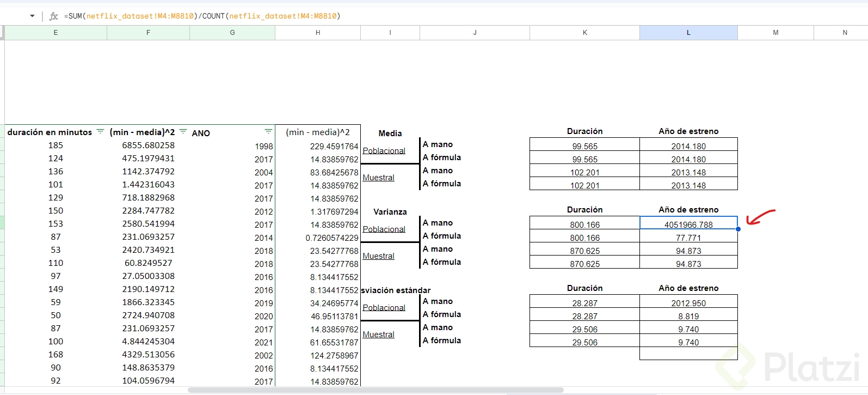Click 'Poblacional' under Varianza

pos(384,229)
